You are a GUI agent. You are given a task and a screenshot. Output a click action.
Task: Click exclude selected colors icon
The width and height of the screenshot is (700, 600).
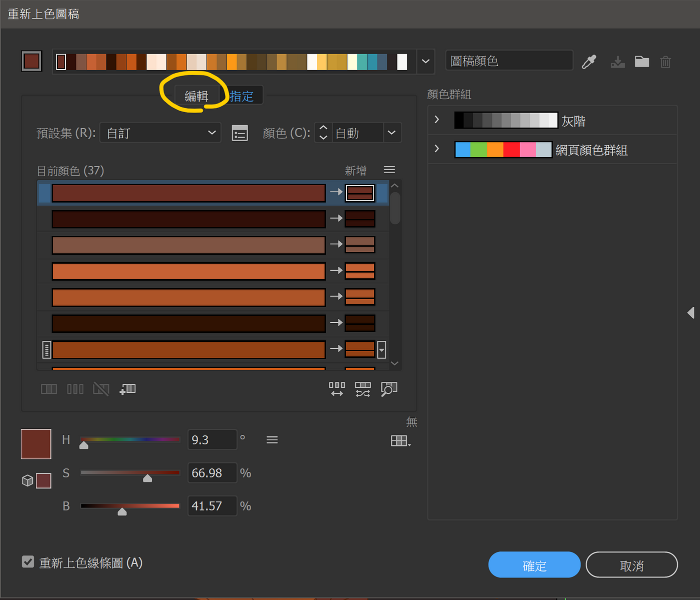coord(101,389)
